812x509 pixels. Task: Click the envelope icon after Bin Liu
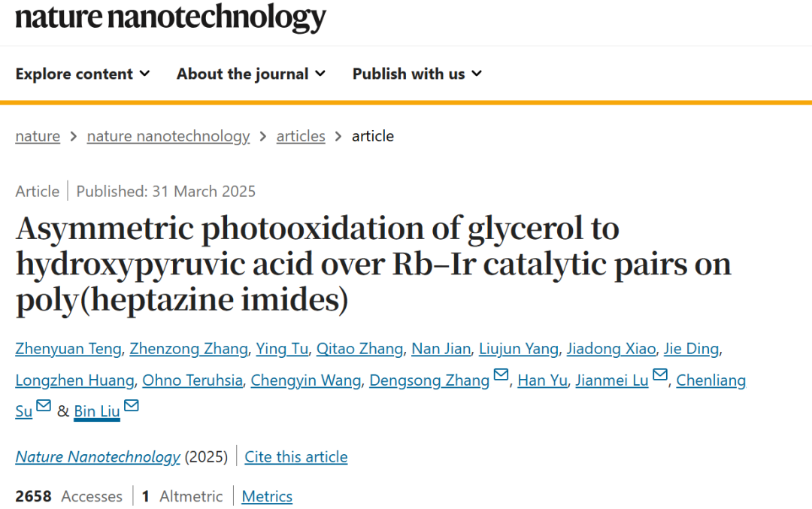coord(132,405)
